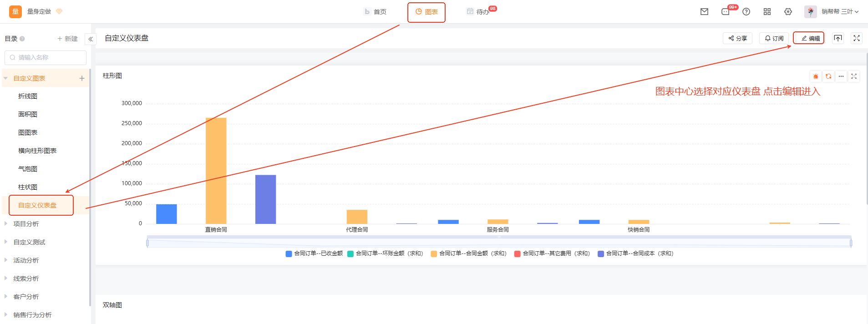Collapse the directory sidebar with double-arrow
Screen dimensions: 868x324
click(x=91, y=39)
